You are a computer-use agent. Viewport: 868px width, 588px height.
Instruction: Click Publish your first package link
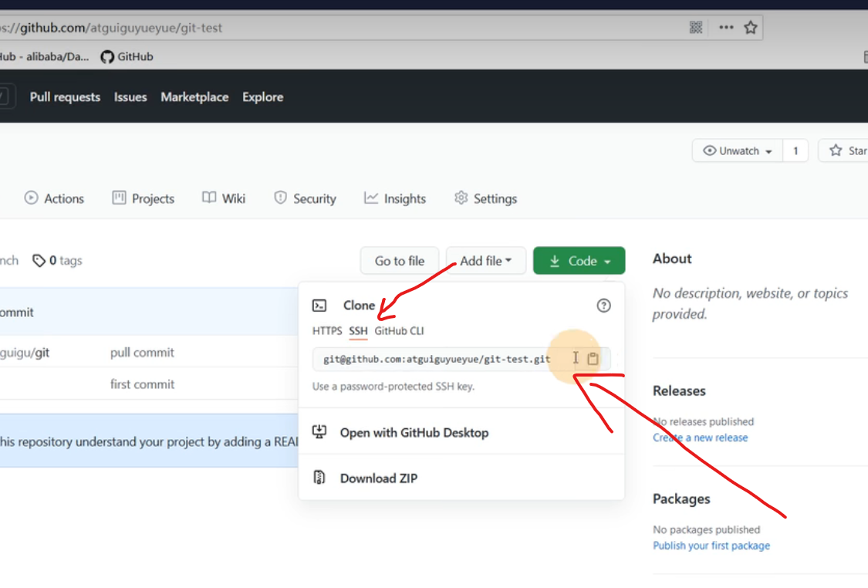click(x=711, y=546)
